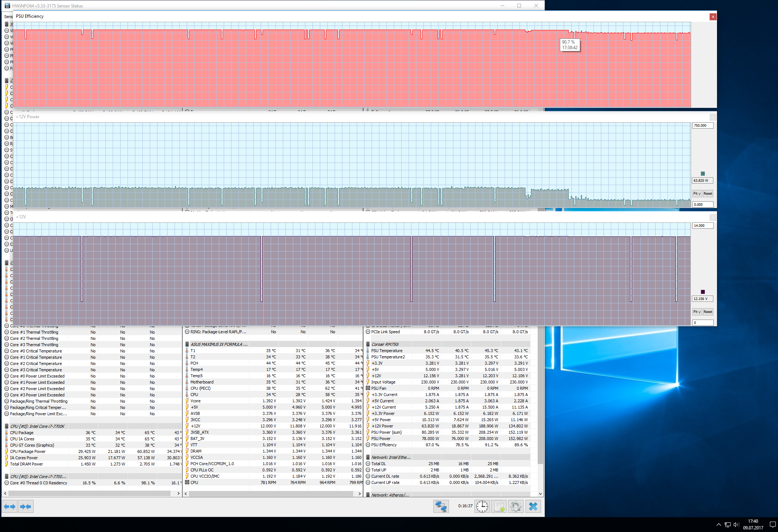
Task: Click the blue X close sensors icon
Action: [x=533, y=506]
